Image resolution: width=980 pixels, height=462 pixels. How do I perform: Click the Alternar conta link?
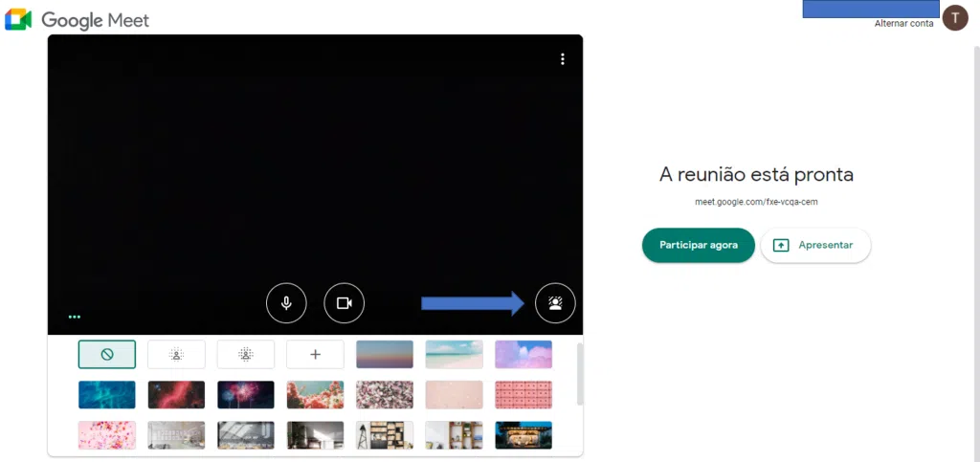coord(903,24)
